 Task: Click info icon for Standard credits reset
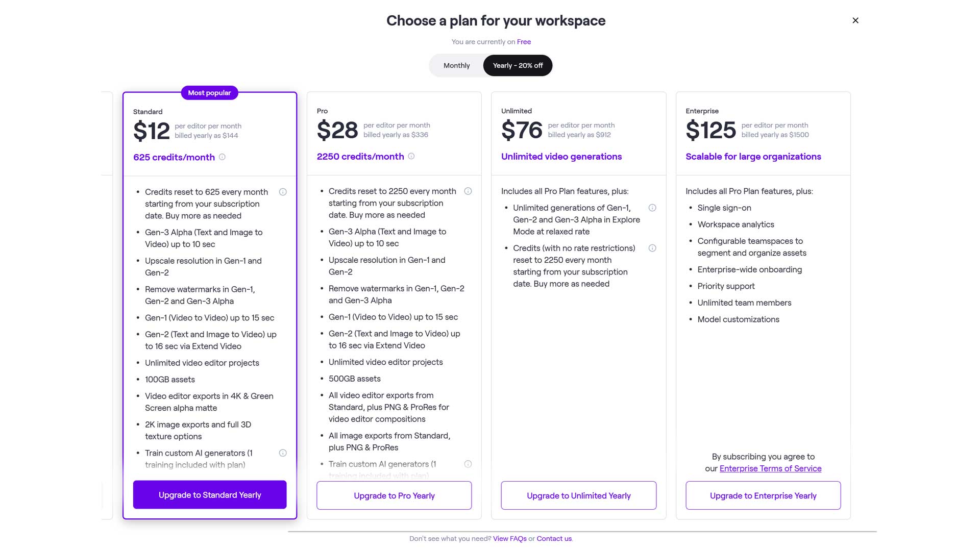tap(283, 192)
